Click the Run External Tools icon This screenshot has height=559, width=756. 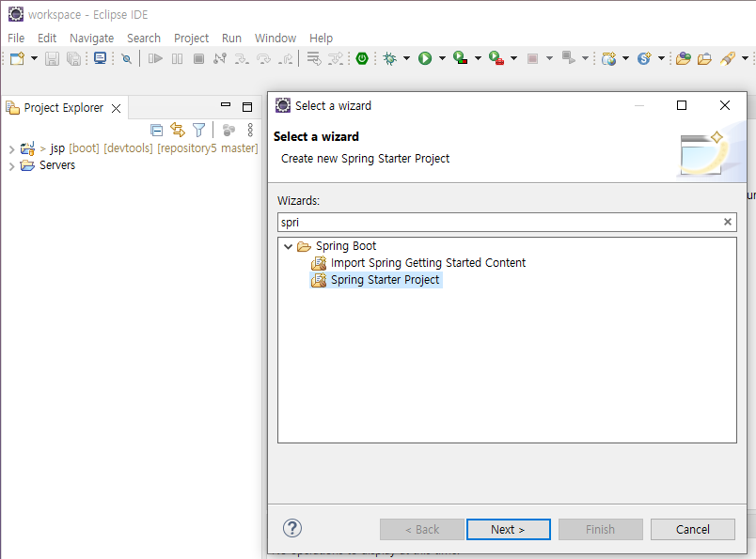pyautogui.click(x=496, y=58)
